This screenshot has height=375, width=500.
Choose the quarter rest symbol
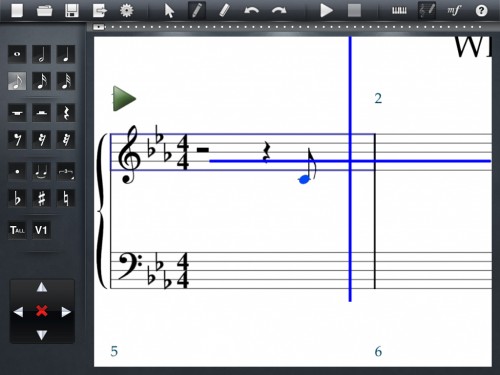coord(66,113)
